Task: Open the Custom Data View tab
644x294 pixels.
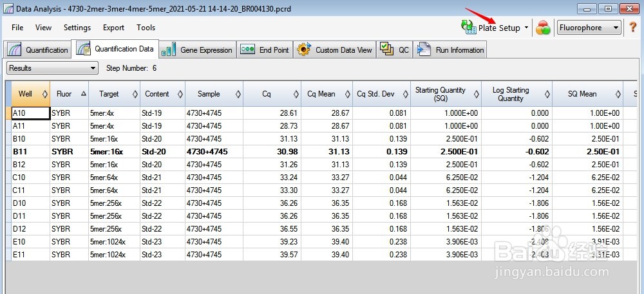Action: (x=334, y=50)
